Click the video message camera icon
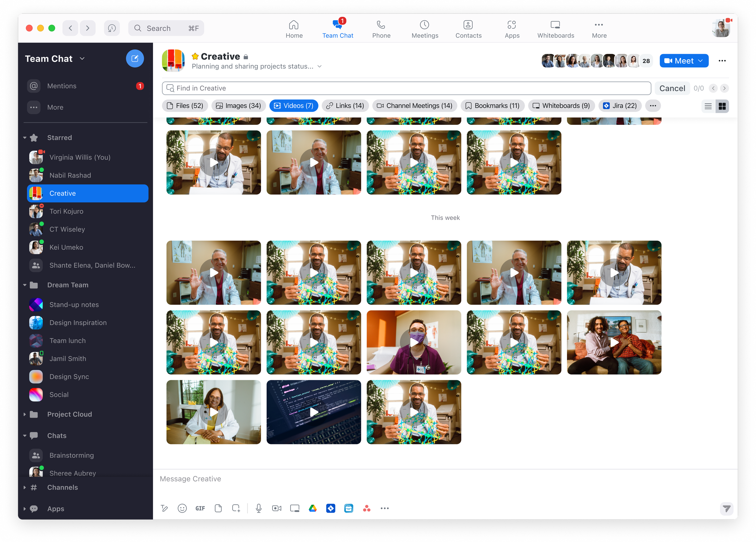This screenshot has height=542, width=756. point(276,508)
